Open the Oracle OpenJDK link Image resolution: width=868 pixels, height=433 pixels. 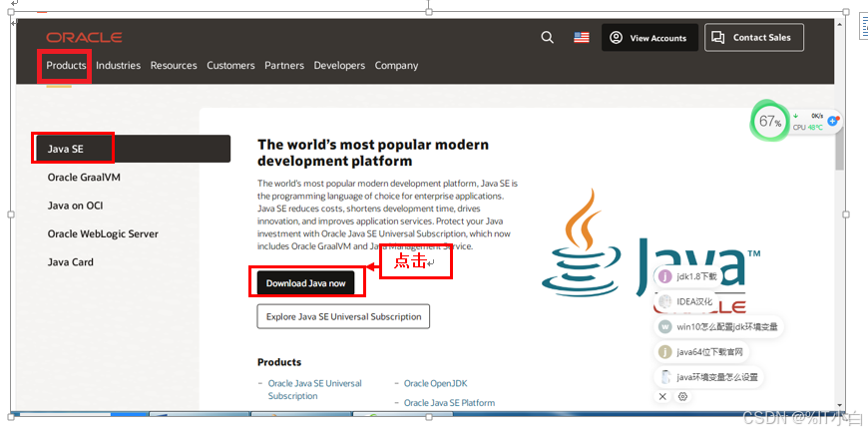pyautogui.click(x=436, y=383)
